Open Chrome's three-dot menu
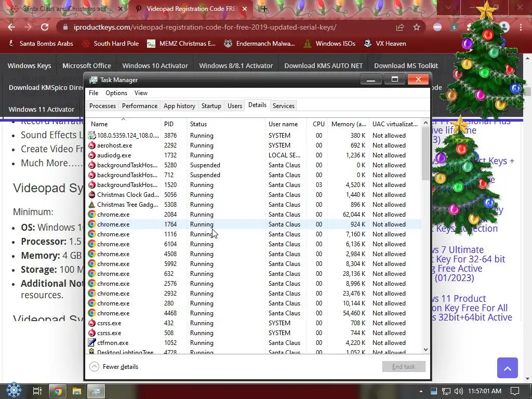Screen dimensions: 532x399 point(521,27)
